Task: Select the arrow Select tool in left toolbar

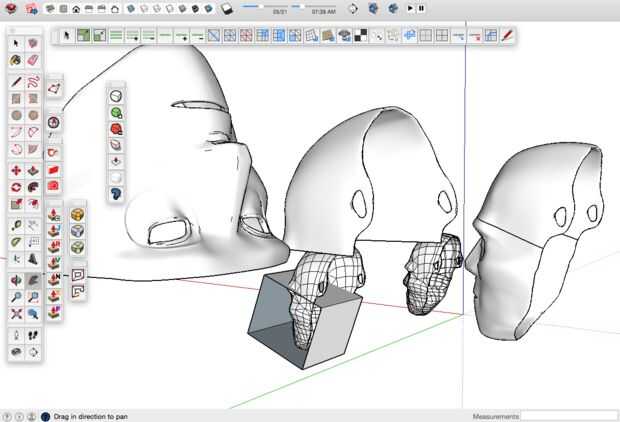Action: (x=16, y=43)
